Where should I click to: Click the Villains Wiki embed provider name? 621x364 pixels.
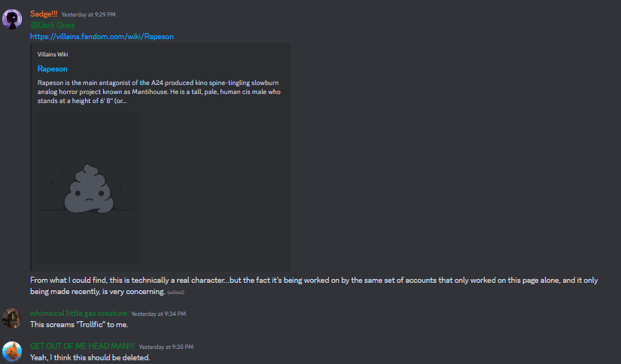(x=53, y=54)
